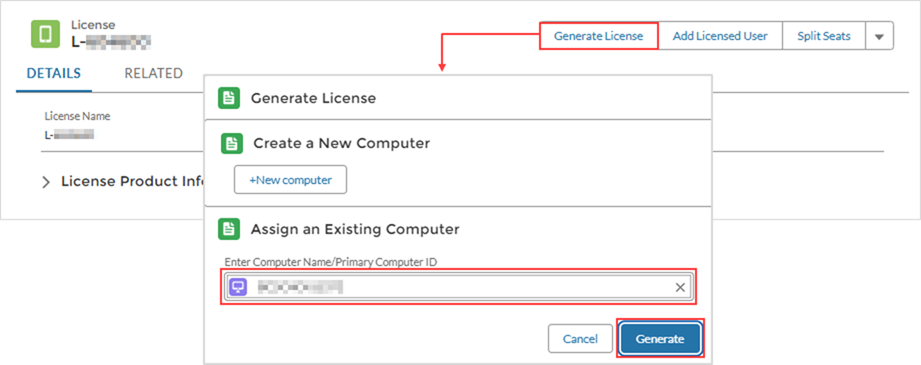Click the Enter Computer Name/Primary Computer ID label
The width and height of the screenshot is (921, 365).
[x=331, y=262]
